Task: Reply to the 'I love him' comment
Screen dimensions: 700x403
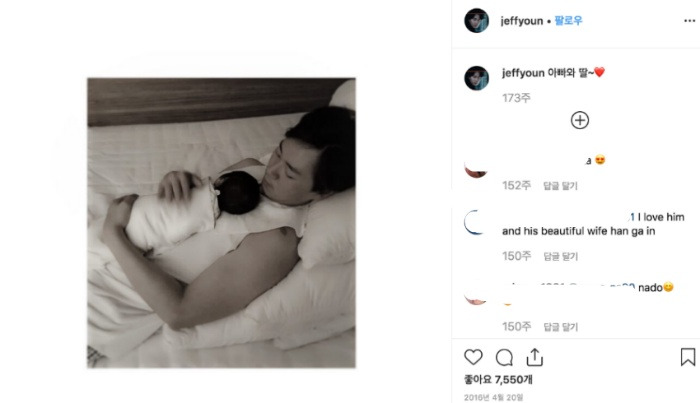Action: (x=560, y=256)
